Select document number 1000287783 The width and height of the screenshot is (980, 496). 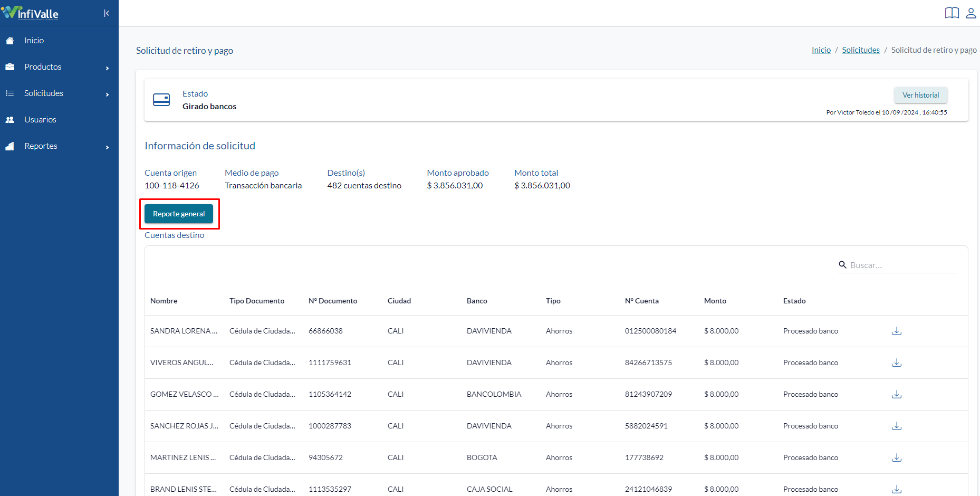330,426
